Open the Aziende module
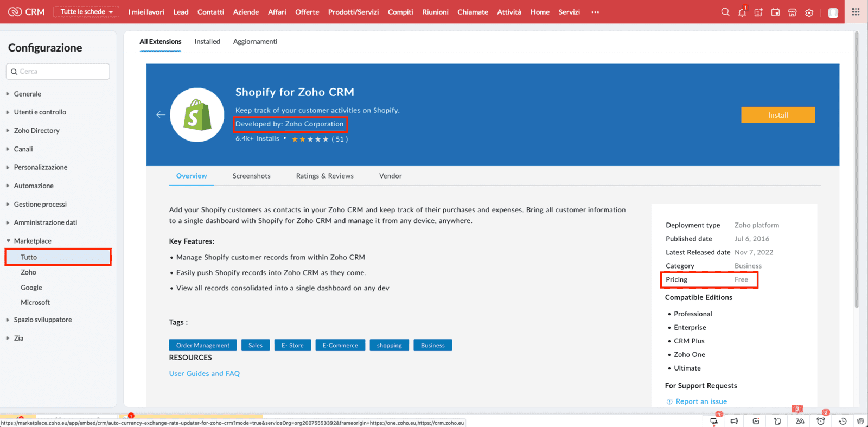The height and width of the screenshot is (427, 868). click(x=246, y=12)
